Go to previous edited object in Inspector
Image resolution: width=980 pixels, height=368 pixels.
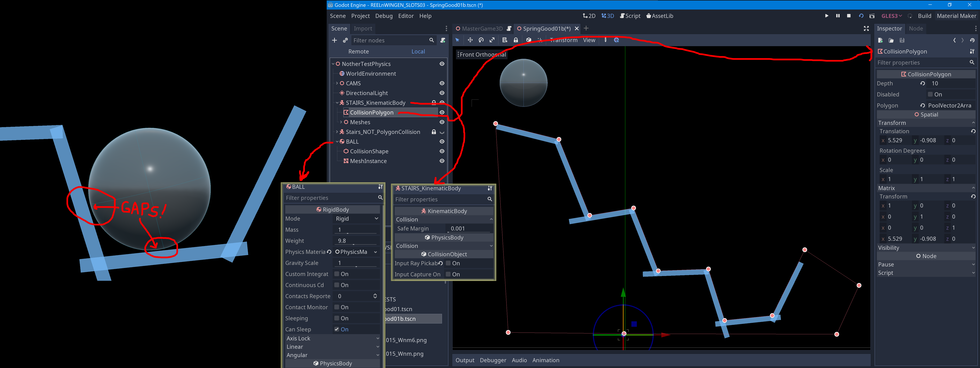pos(954,40)
